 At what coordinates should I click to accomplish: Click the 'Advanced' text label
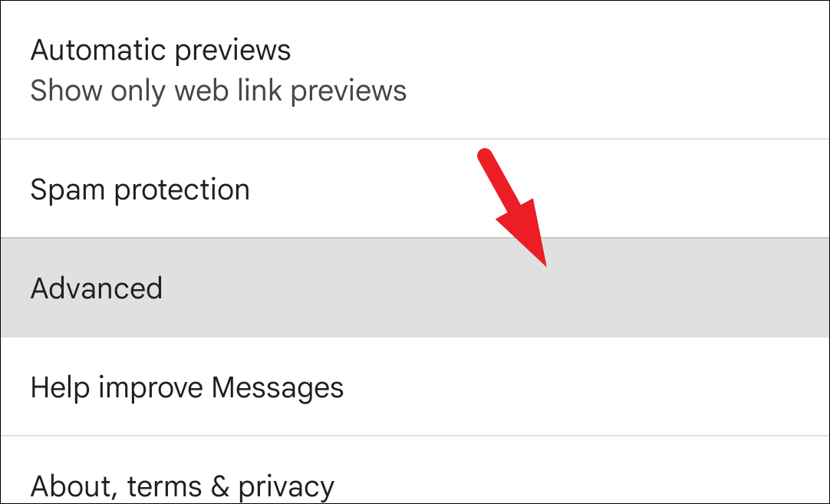(97, 288)
